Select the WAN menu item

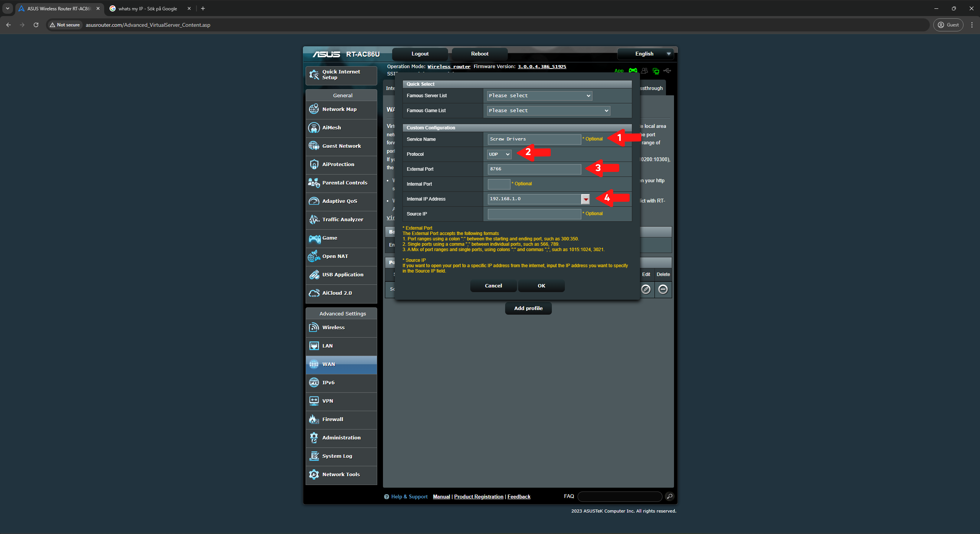[x=341, y=364]
